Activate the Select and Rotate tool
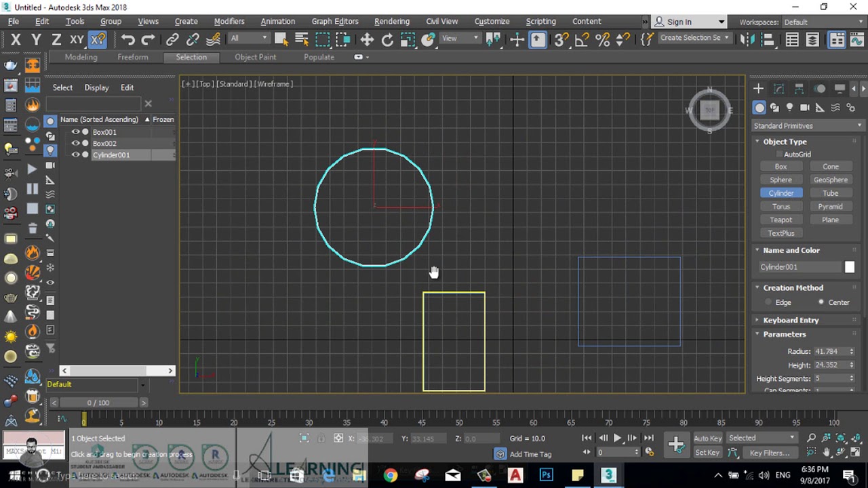This screenshot has width=868, height=488. (x=387, y=40)
